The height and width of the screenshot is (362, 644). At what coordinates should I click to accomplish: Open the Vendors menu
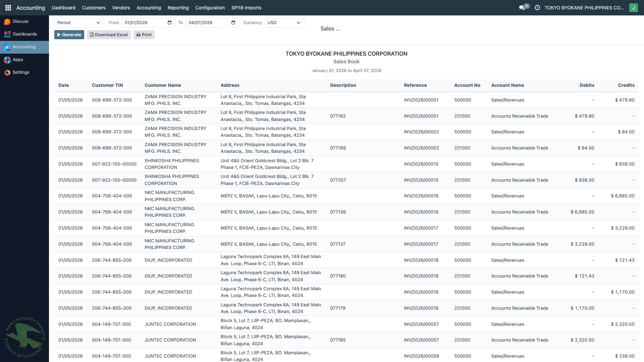tap(121, 7)
